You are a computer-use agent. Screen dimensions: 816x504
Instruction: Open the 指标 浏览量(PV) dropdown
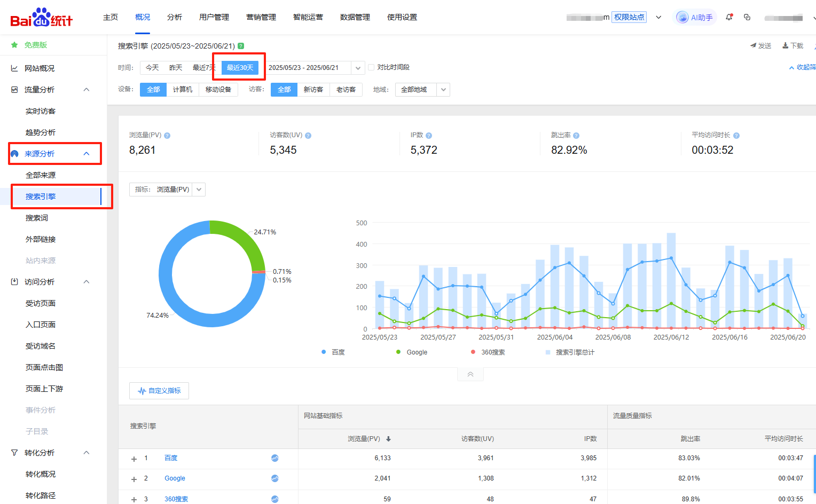(198, 189)
